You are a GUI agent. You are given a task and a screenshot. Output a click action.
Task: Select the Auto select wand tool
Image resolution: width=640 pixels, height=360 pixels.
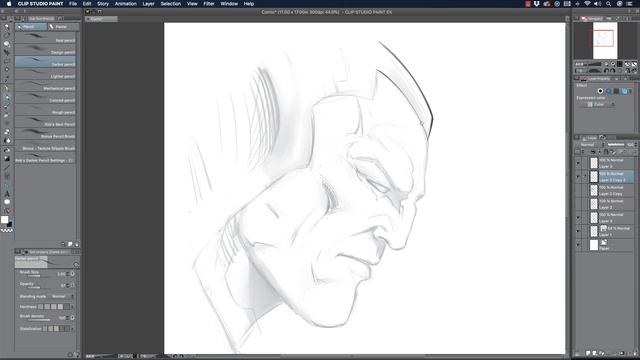7,70
